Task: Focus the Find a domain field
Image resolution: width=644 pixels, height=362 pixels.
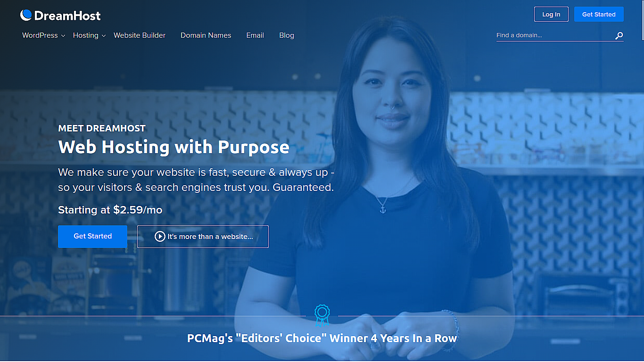Action: [x=554, y=35]
